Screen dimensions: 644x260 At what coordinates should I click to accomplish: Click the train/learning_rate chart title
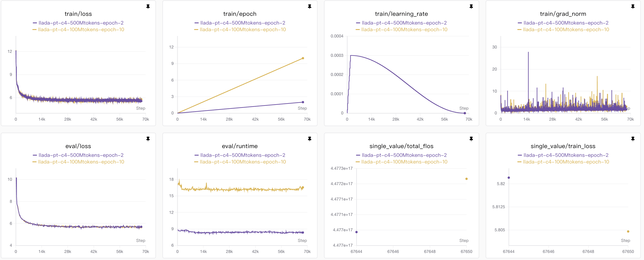401,14
